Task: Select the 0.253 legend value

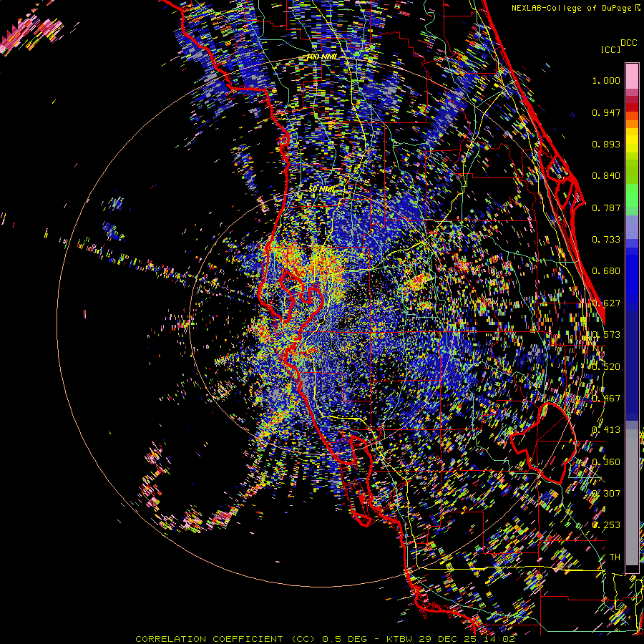Action: 606,525
